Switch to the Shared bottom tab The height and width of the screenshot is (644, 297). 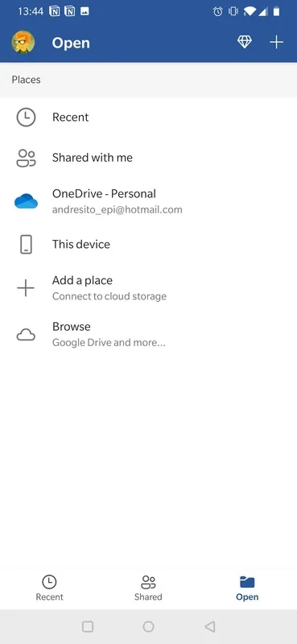(148, 588)
